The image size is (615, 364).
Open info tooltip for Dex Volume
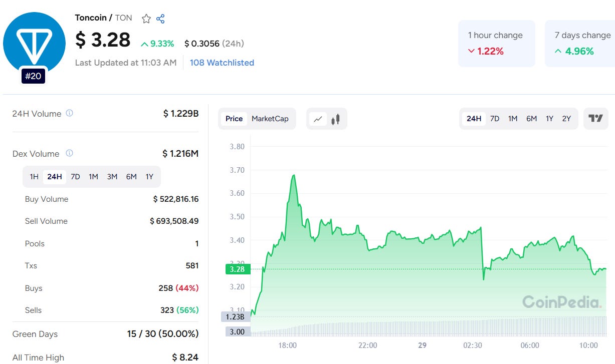point(70,153)
